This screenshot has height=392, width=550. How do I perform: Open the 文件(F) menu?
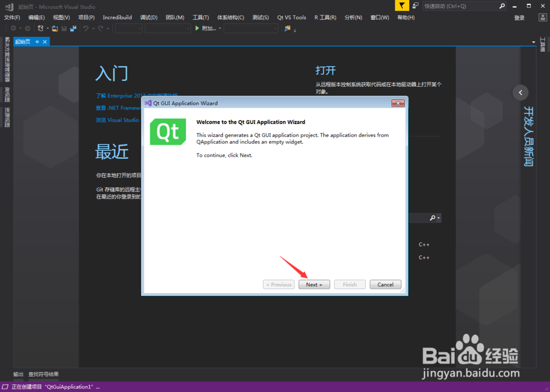coord(12,18)
